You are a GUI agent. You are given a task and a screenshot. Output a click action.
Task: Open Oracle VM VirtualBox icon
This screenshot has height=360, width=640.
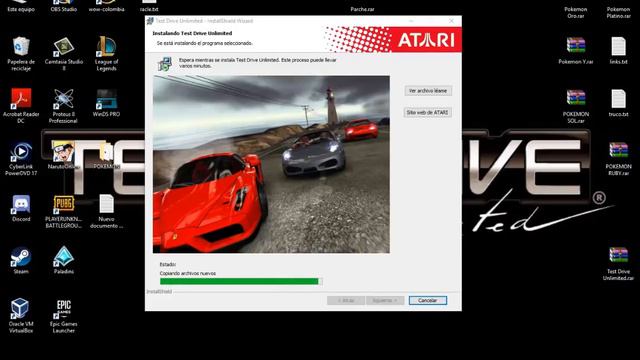(x=21, y=316)
